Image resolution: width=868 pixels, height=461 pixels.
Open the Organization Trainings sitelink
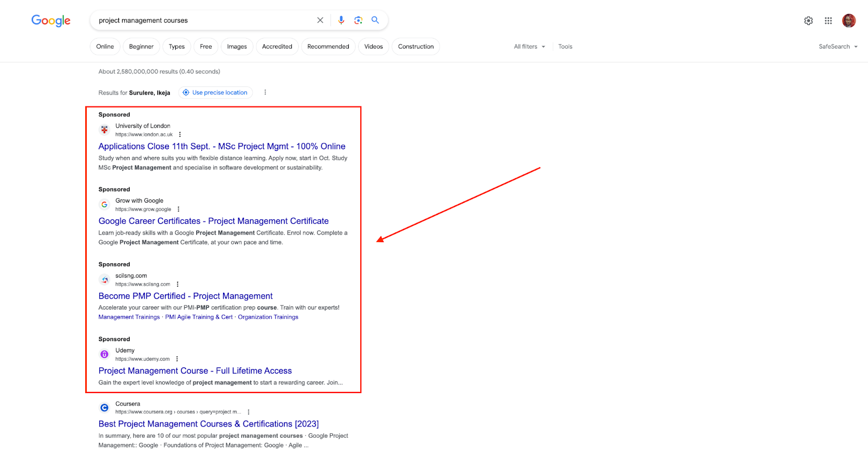(x=268, y=317)
